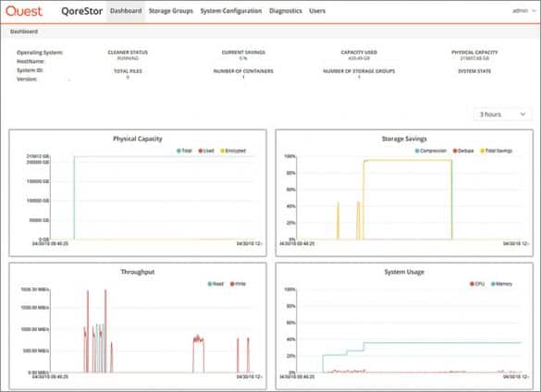Click the QoreStor product title
541x392 pixels.
pos(81,11)
